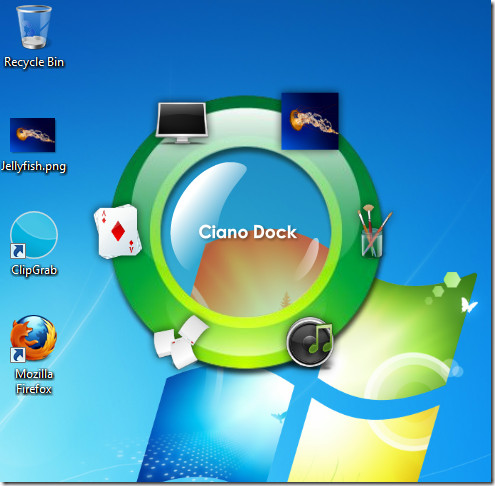The image size is (495, 486).
Task: Launch the paintbrush cup icon on the dock
Action: pyautogui.click(x=374, y=231)
